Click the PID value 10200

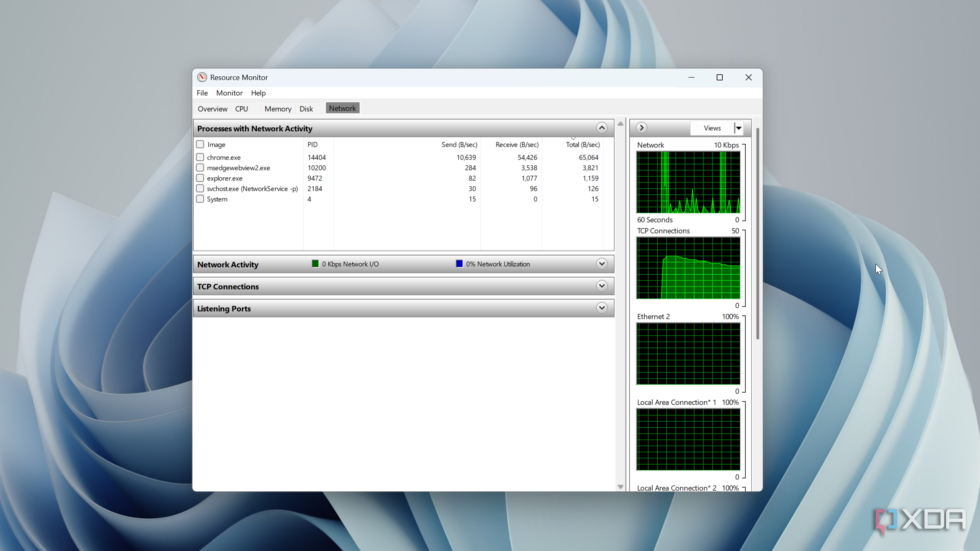pos(317,168)
